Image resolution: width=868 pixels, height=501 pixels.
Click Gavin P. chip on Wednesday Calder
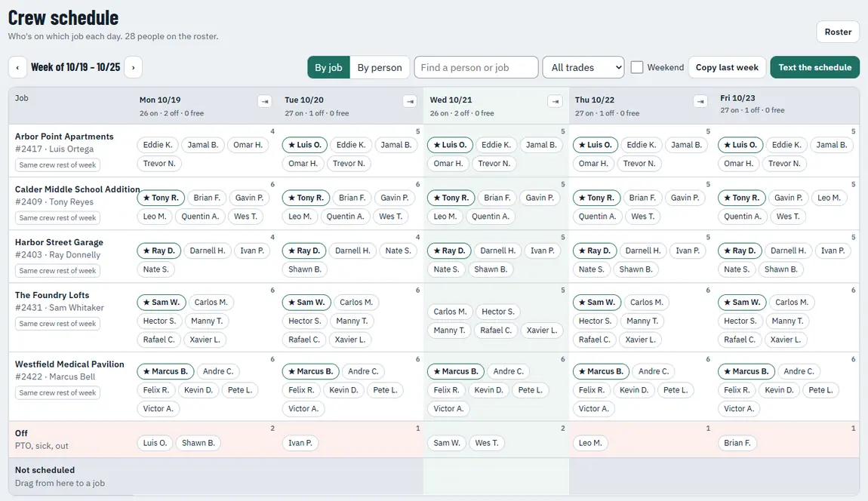tap(540, 198)
